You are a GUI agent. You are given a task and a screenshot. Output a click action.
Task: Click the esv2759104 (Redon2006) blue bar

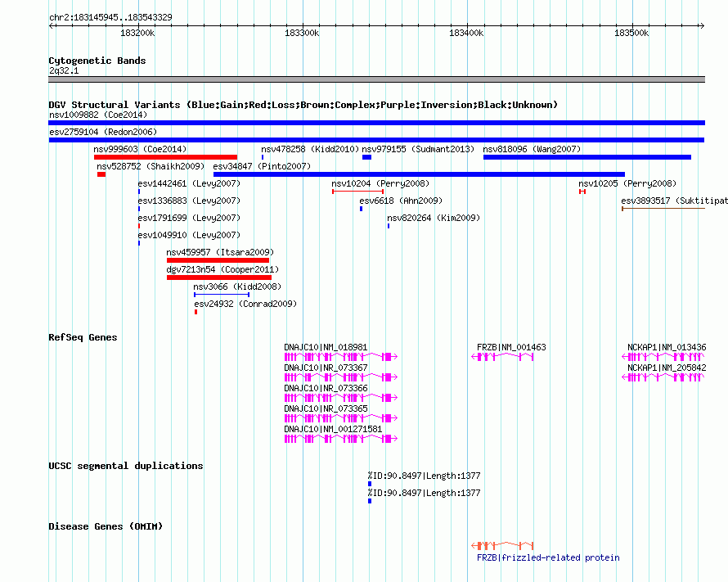[376, 140]
